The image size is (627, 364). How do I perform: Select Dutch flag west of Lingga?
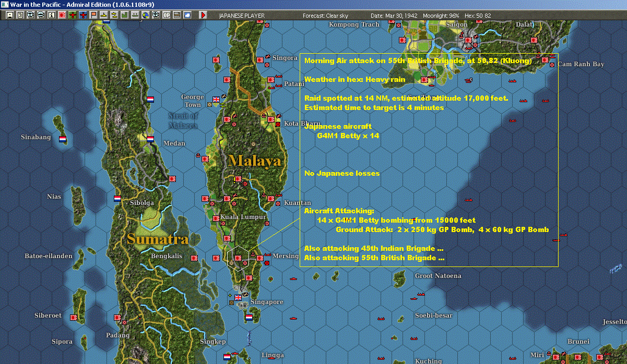(x=227, y=357)
